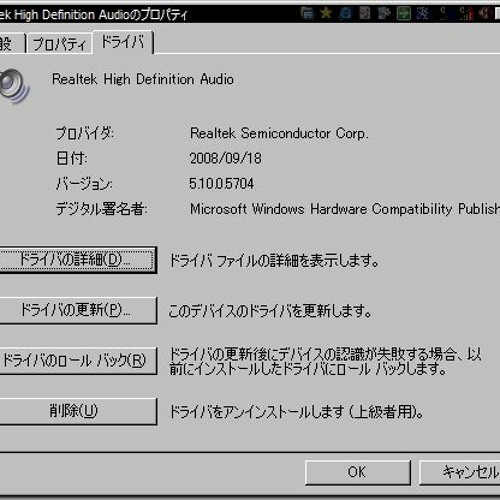Click description このデバイスのドライバを更新します。

coord(270,311)
